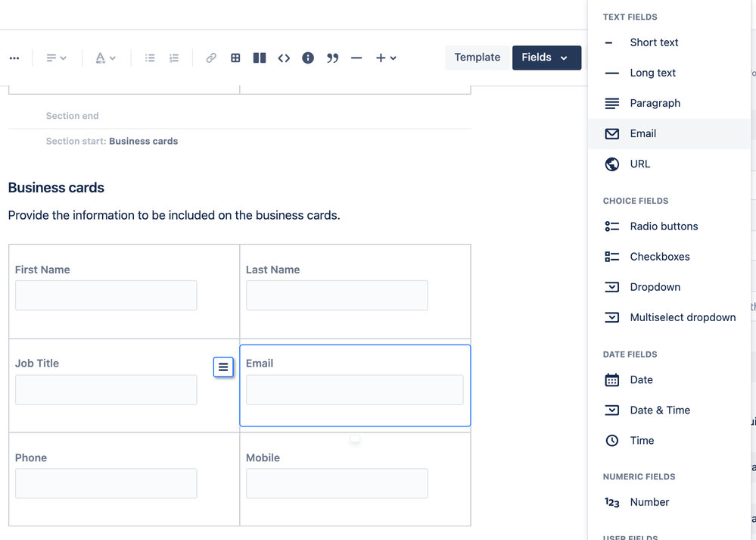Click the Date calendar icon
The width and height of the screenshot is (756, 540).
click(612, 379)
